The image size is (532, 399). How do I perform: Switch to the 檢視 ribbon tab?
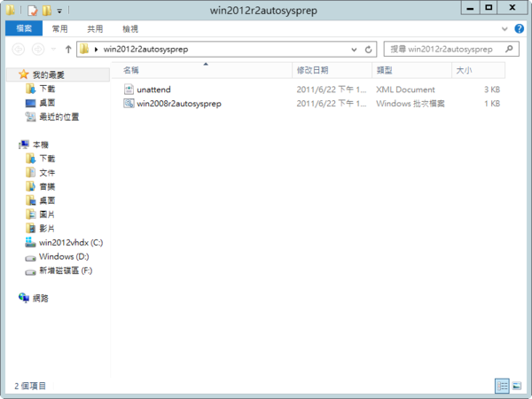point(130,29)
